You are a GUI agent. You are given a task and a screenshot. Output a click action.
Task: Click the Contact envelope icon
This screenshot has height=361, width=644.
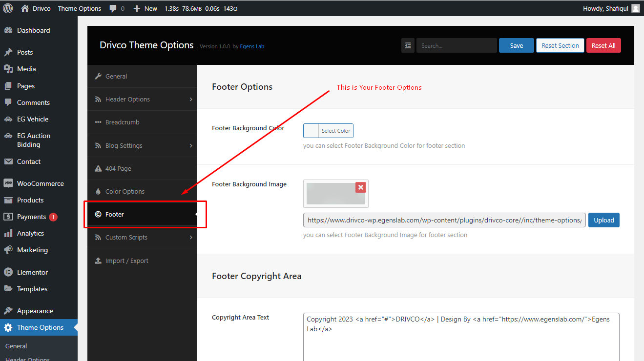click(8, 161)
